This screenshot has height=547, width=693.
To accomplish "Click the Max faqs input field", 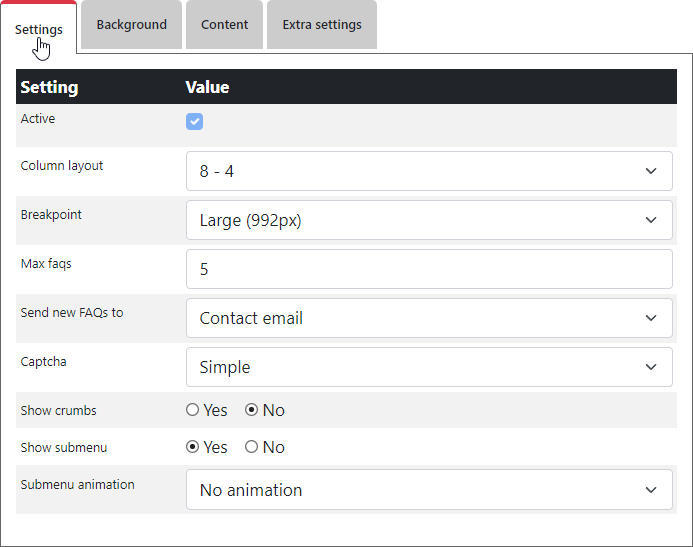I will [428, 269].
